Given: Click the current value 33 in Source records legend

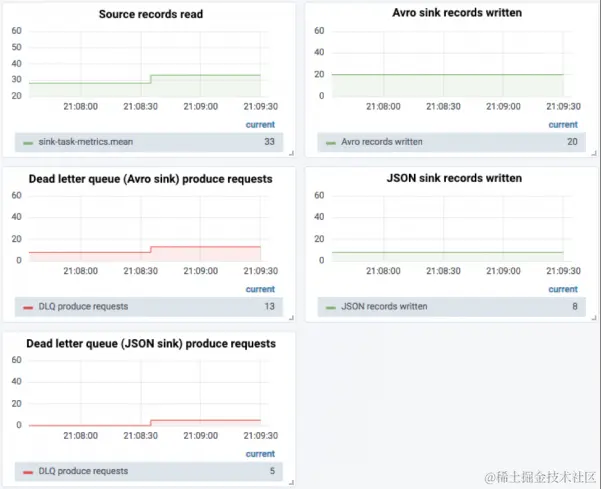Looking at the screenshot, I should 269,142.
